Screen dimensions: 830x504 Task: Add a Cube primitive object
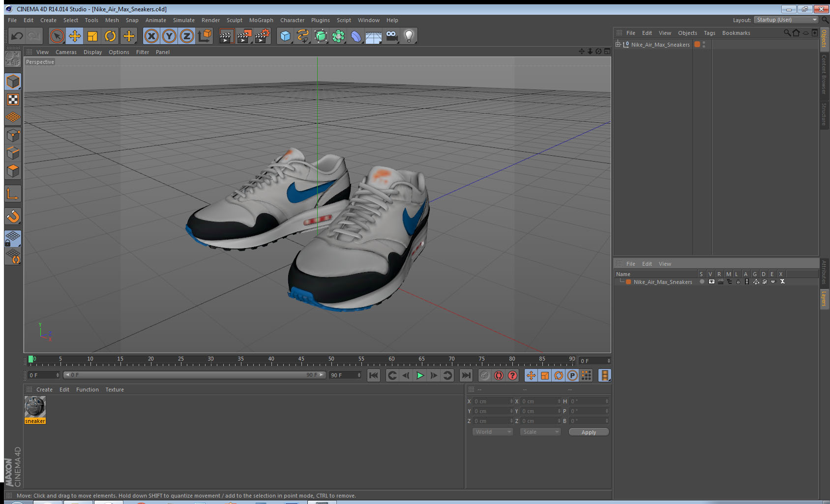click(x=285, y=36)
